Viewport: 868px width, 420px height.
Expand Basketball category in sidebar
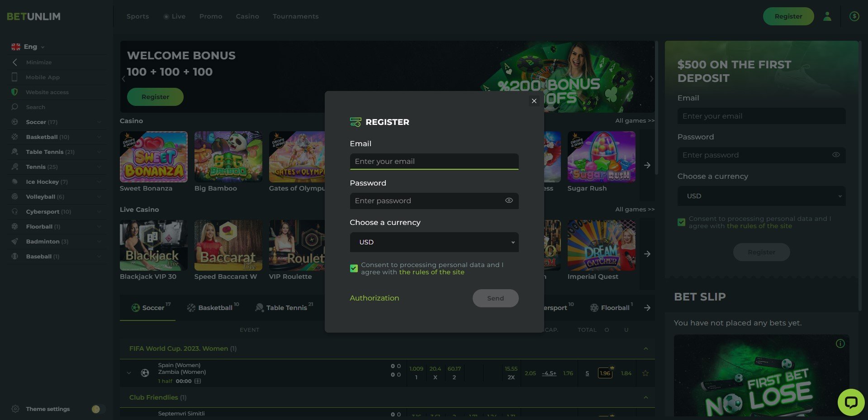99,137
